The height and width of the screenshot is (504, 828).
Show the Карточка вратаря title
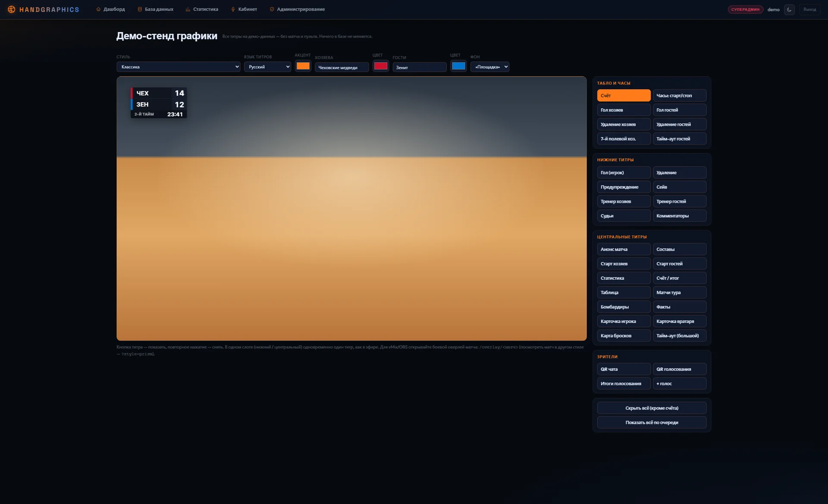679,321
